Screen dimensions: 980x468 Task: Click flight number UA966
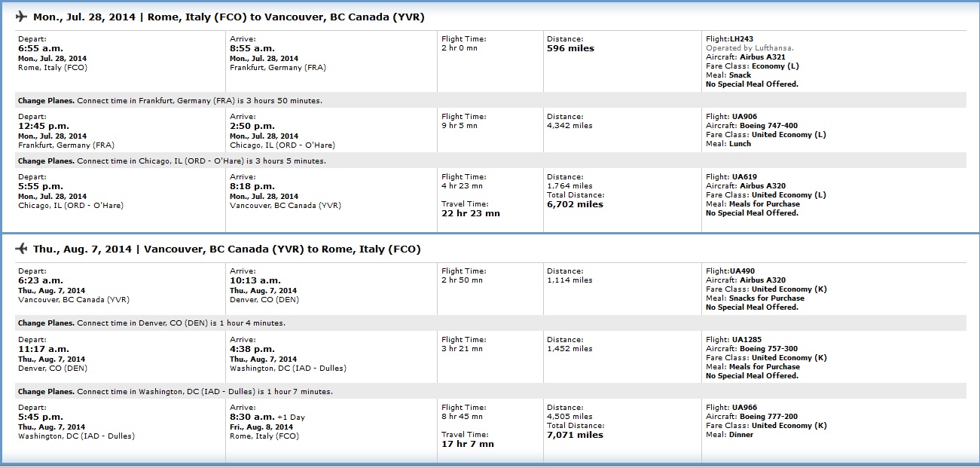pos(743,407)
